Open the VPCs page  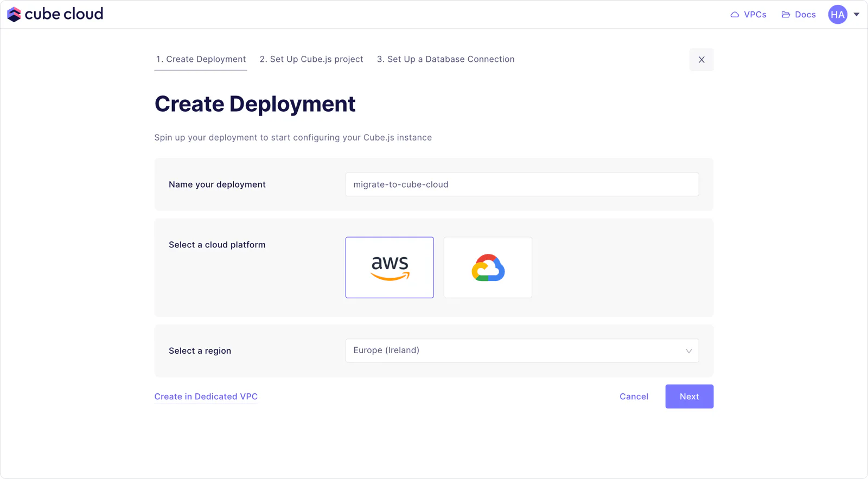click(x=748, y=15)
